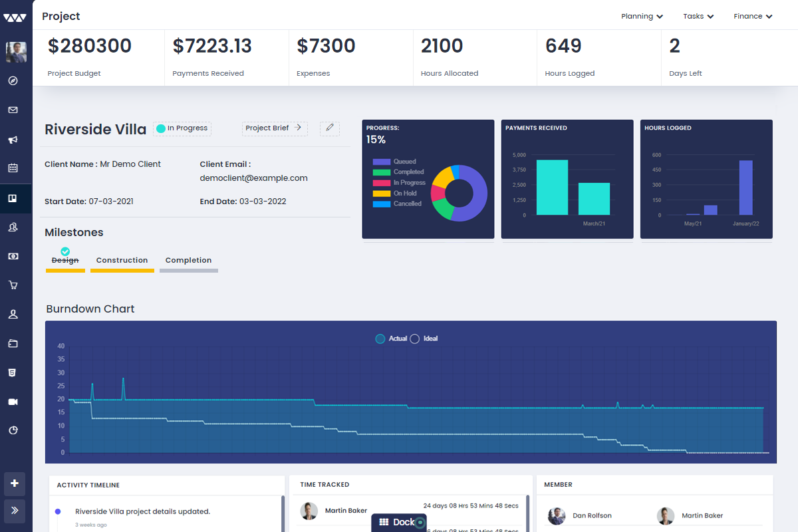
Task: Open the Planning dropdown menu
Action: coord(642,17)
